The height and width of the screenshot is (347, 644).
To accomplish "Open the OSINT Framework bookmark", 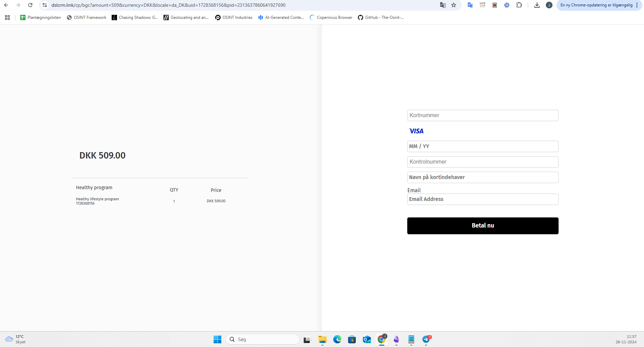I will click(86, 18).
